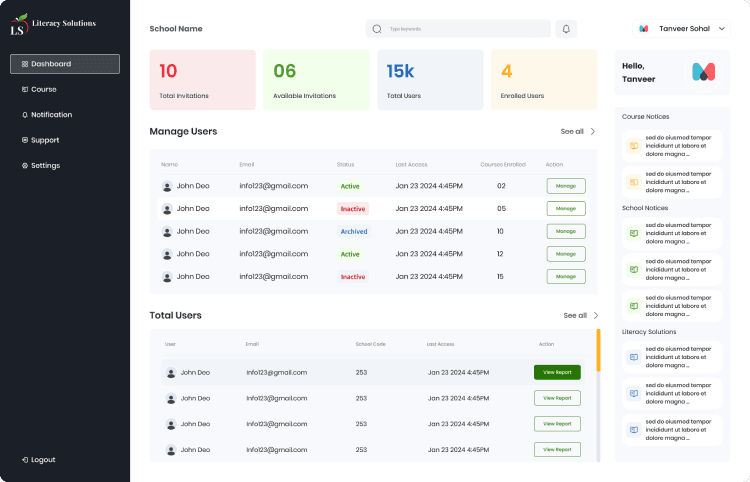
Task: Select Support in the sidebar
Action: [44, 140]
